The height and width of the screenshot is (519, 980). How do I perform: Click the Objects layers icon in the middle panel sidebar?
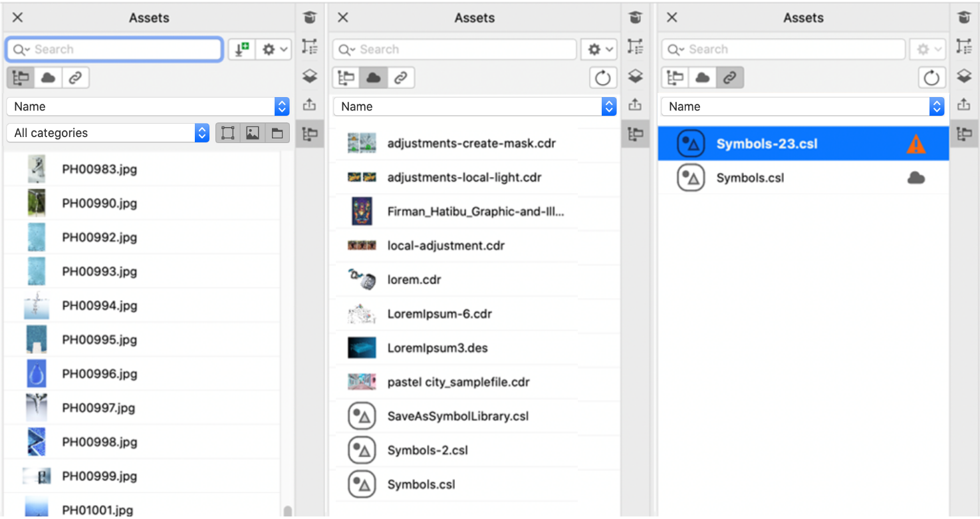[x=635, y=76]
